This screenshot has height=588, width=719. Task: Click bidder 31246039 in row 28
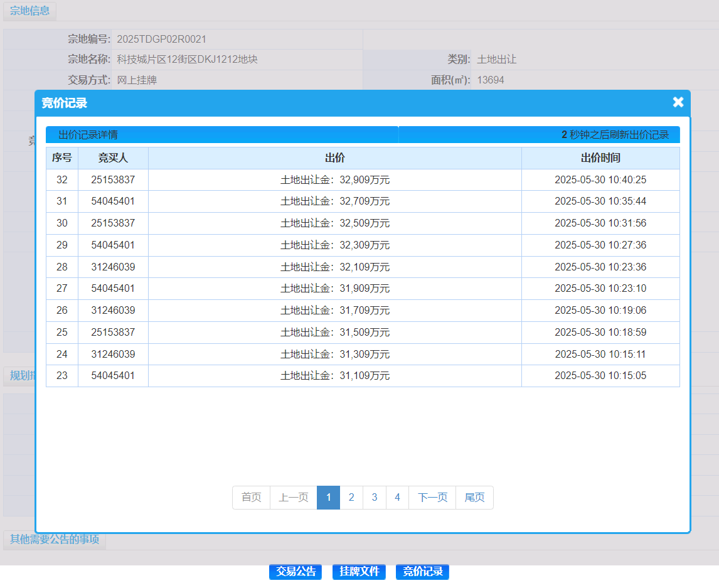click(113, 267)
